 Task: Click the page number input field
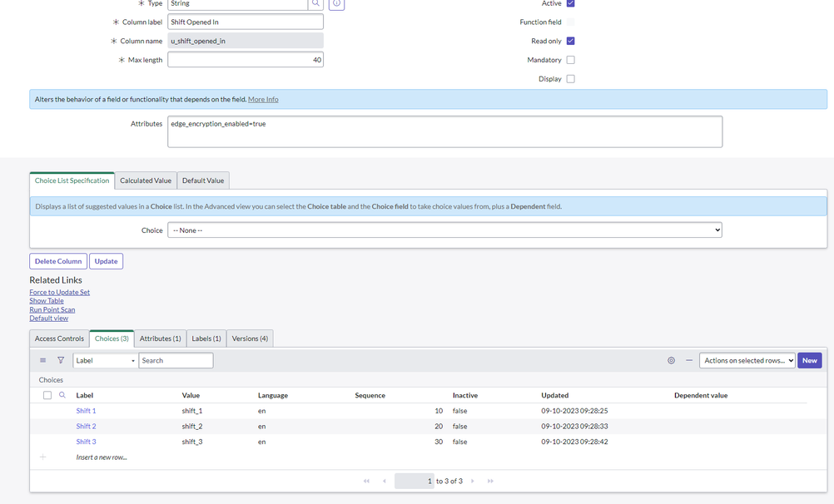click(x=415, y=482)
